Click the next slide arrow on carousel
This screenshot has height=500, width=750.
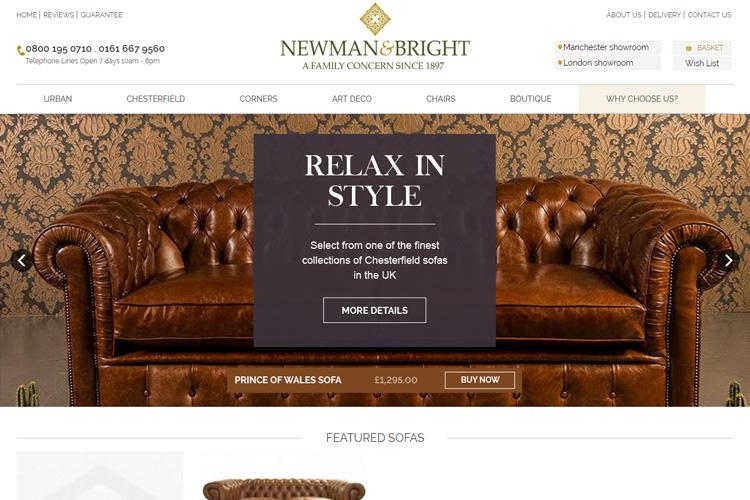[x=728, y=261]
